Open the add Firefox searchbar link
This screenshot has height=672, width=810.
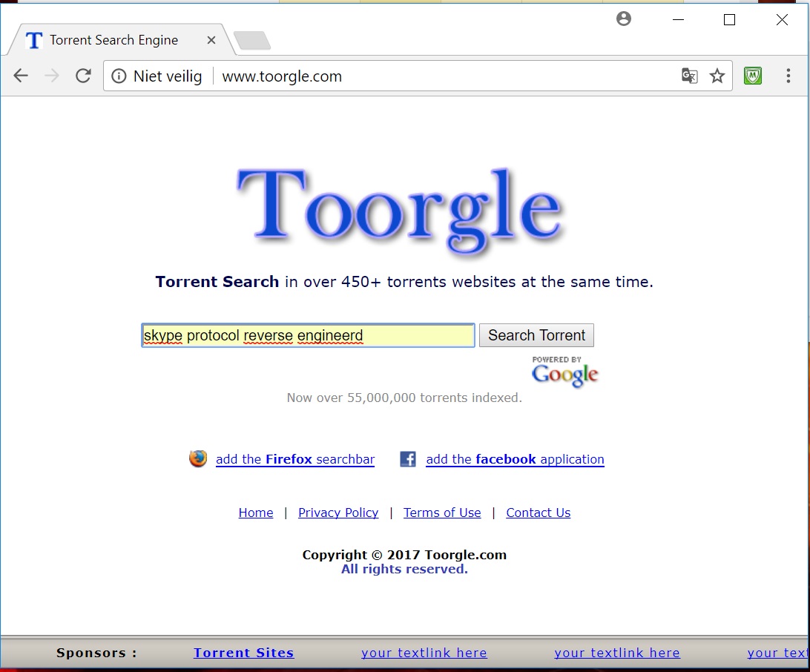[295, 459]
